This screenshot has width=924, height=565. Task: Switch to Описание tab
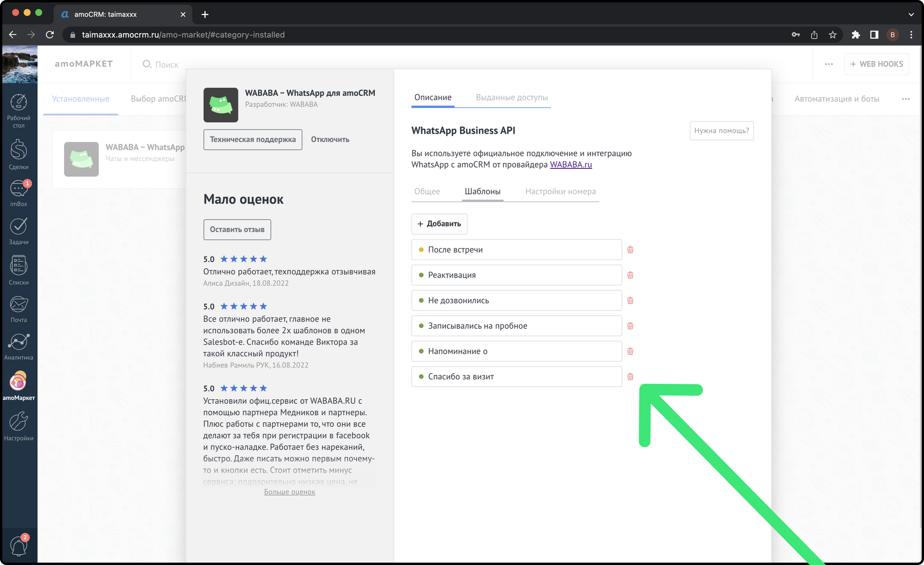click(433, 98)
